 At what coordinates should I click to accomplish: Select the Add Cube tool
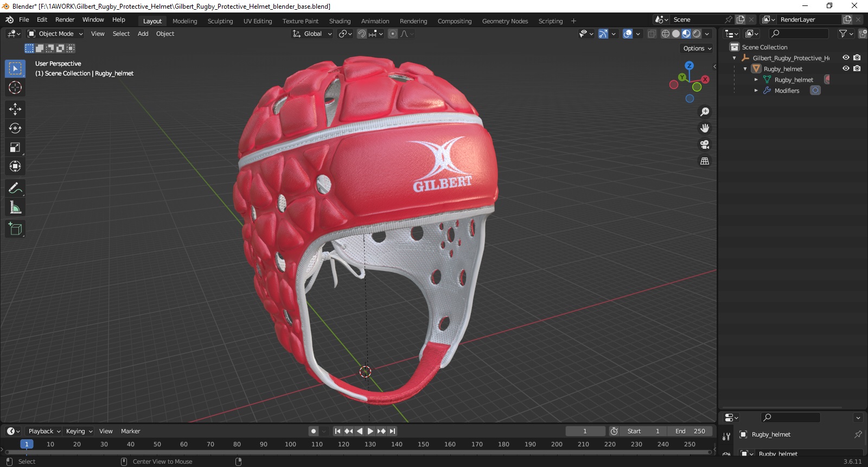click(x=15, y=229)
